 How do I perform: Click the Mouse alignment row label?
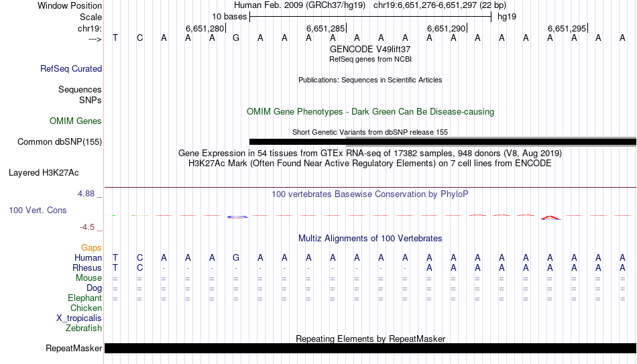[x=89, y=278]
